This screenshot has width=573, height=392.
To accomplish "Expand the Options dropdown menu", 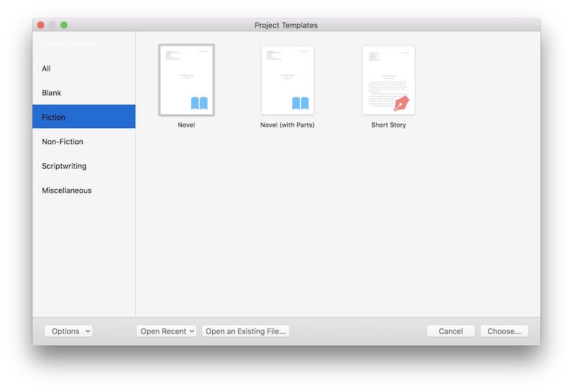I will 69,331.
